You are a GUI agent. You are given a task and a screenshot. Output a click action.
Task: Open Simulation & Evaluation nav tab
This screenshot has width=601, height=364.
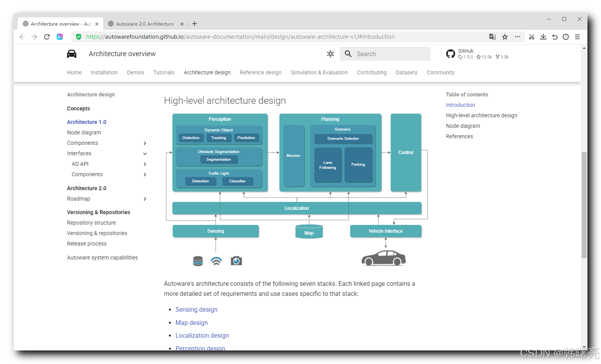click(319, 72)
